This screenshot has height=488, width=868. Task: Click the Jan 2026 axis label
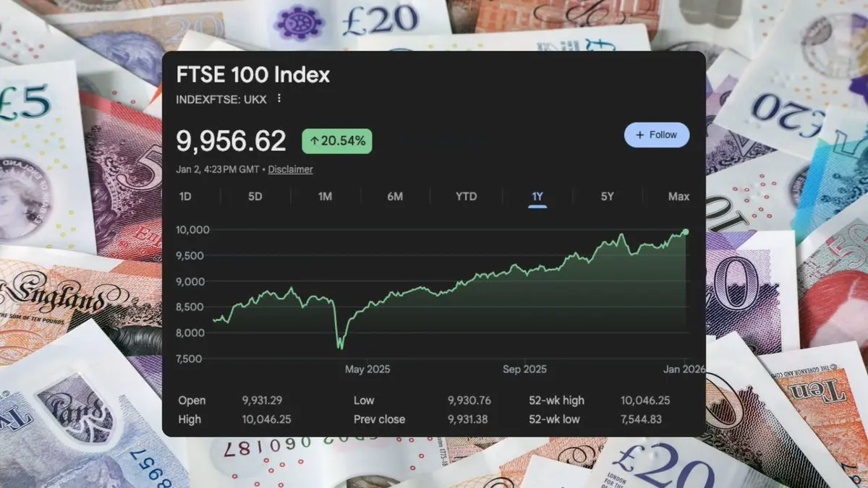tap(683, 369)
